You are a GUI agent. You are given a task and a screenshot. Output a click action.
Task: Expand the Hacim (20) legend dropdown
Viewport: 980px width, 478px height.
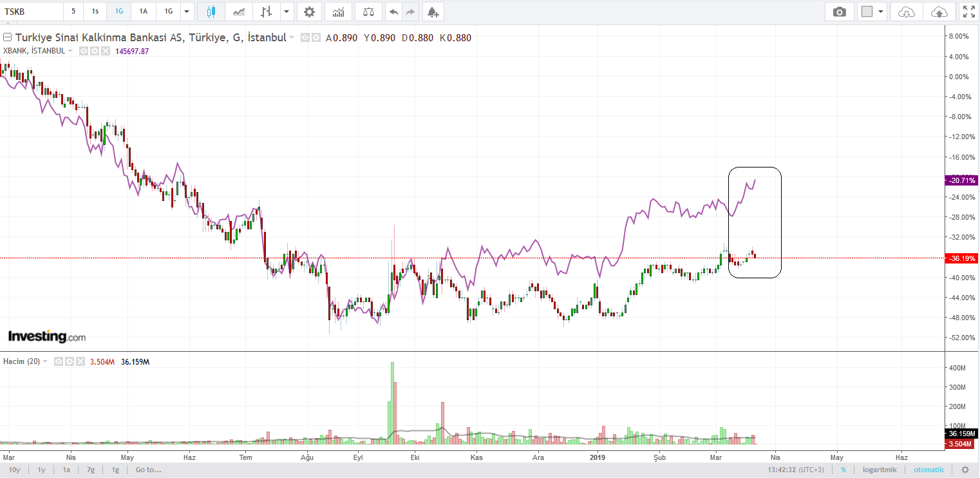tap(44, 361)
